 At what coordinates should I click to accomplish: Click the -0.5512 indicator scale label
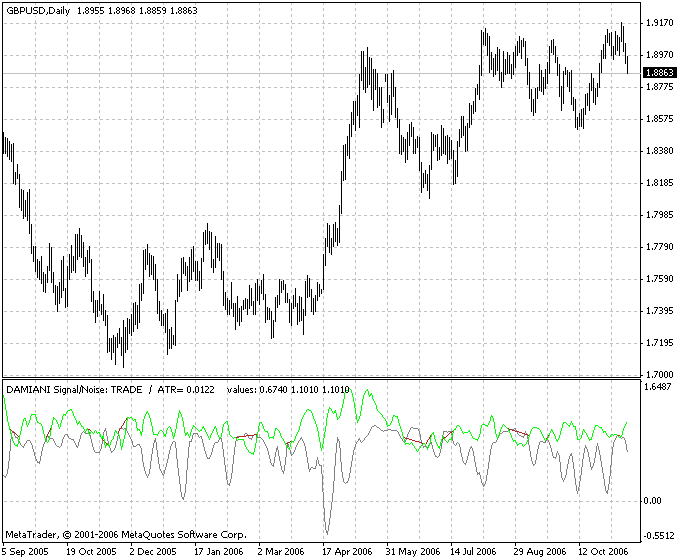coord(658,535)
